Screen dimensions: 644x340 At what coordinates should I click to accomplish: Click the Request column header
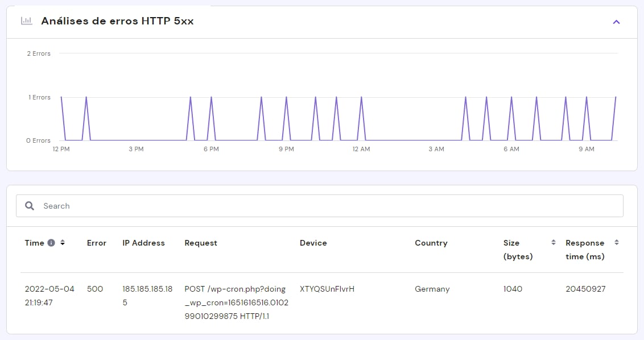(x=201, y=243)
